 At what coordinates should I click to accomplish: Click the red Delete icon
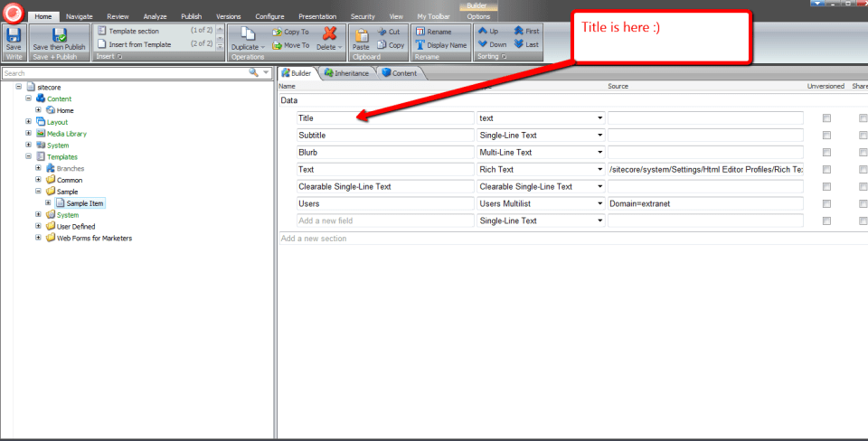pos(329,34)
